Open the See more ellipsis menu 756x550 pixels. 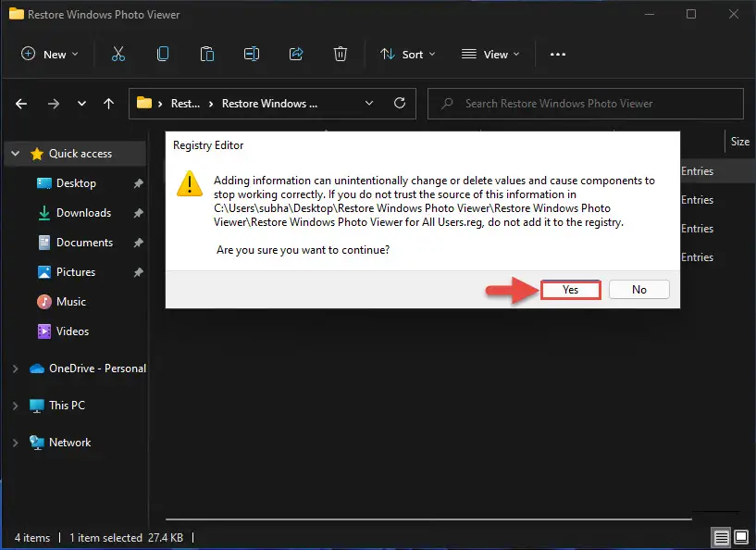point(558,54)
